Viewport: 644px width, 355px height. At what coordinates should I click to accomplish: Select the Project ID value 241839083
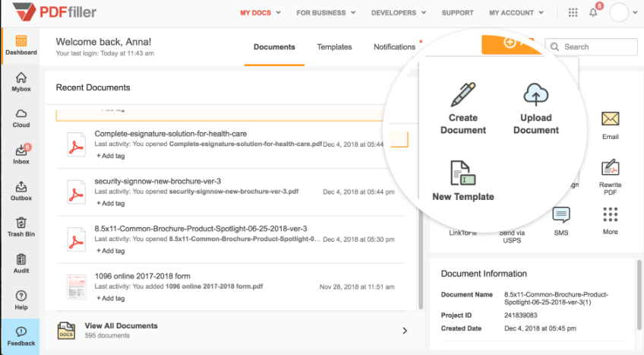[521, 315]
